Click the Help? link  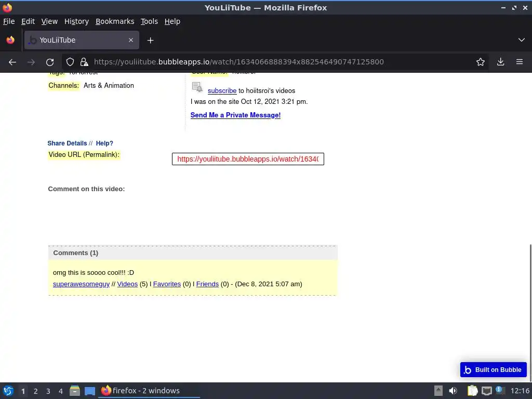click(104, 143)
